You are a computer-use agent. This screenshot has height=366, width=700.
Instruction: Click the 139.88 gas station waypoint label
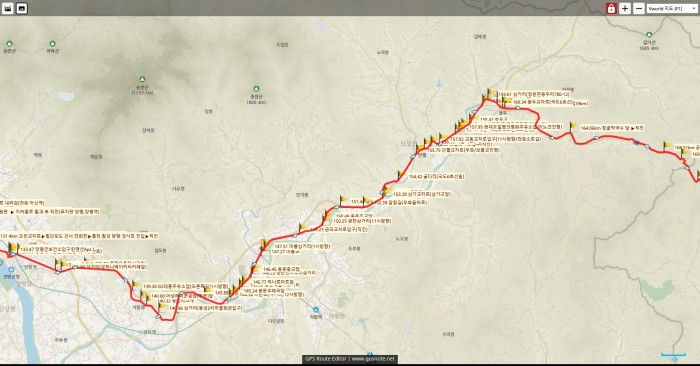(185, 286)
